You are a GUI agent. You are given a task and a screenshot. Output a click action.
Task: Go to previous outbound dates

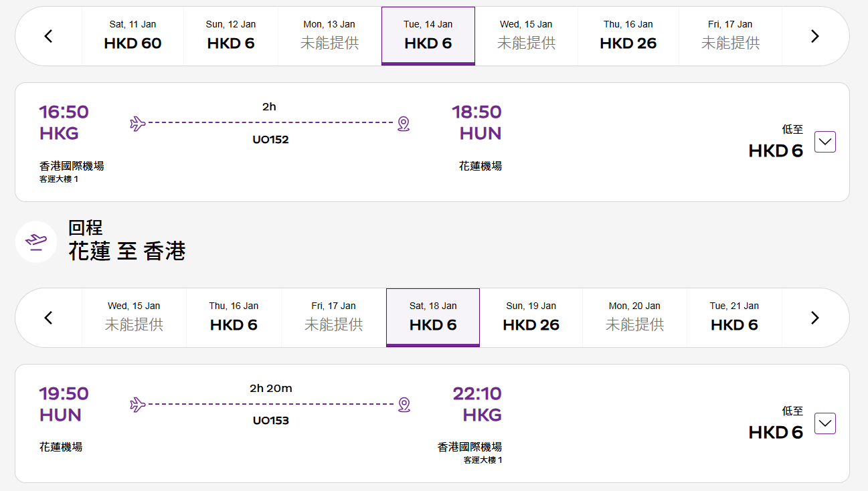(48, 36)
